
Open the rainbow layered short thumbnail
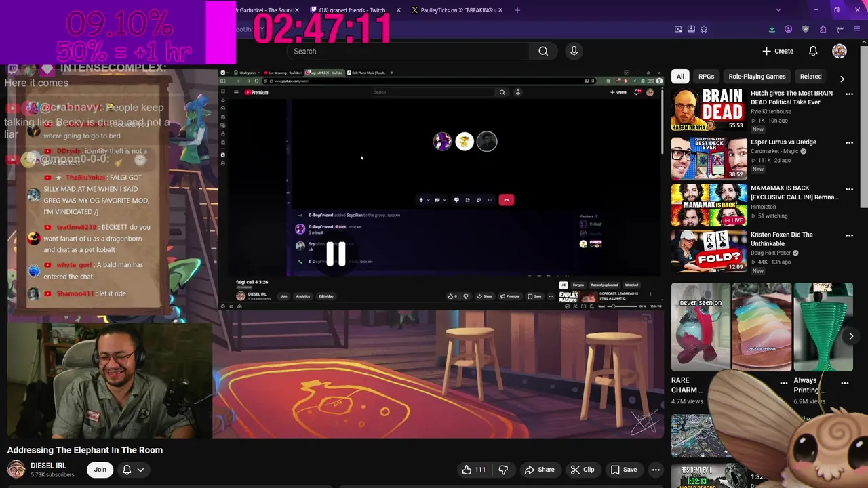tap(762, 327)
